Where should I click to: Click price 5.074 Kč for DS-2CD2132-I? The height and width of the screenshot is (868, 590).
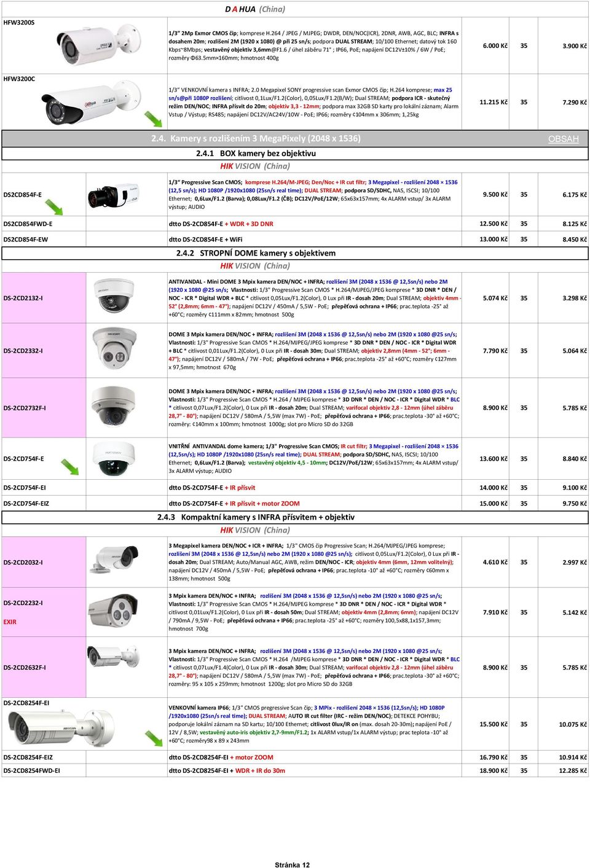(495, 299)
